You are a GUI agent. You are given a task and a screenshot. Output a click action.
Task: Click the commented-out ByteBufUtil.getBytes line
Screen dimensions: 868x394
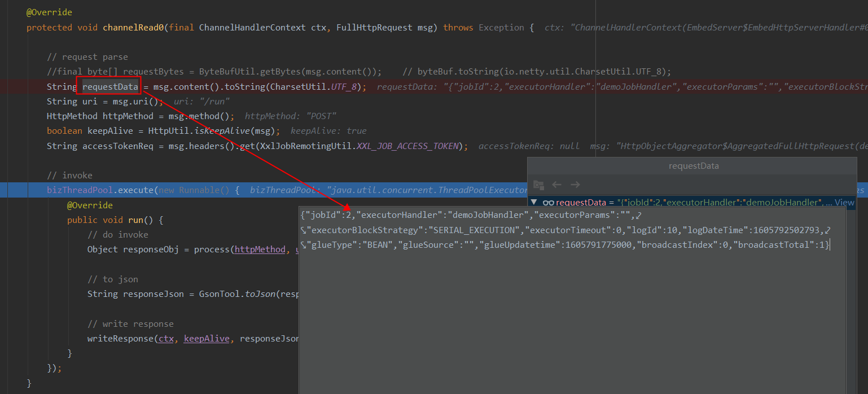point(214,72)
